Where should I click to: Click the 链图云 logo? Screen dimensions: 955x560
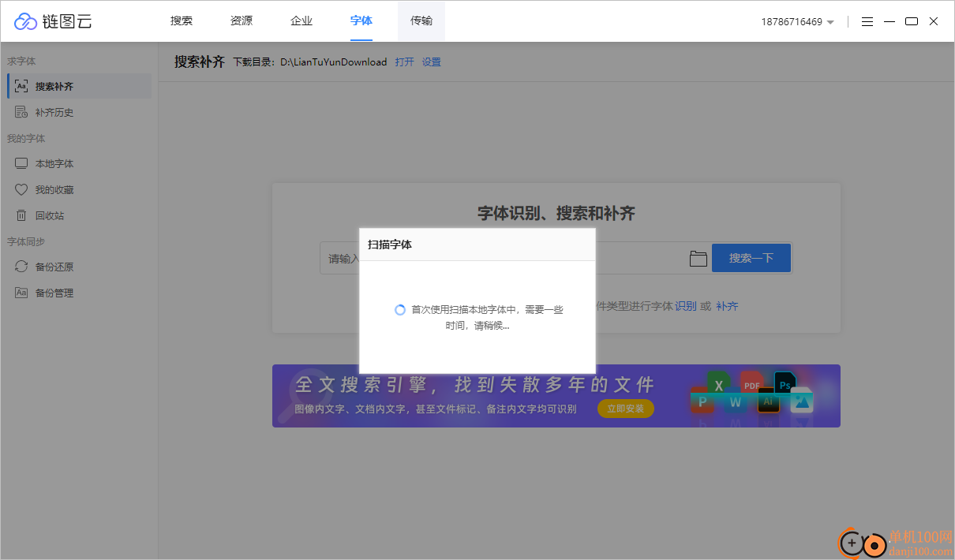coord(52,21)
